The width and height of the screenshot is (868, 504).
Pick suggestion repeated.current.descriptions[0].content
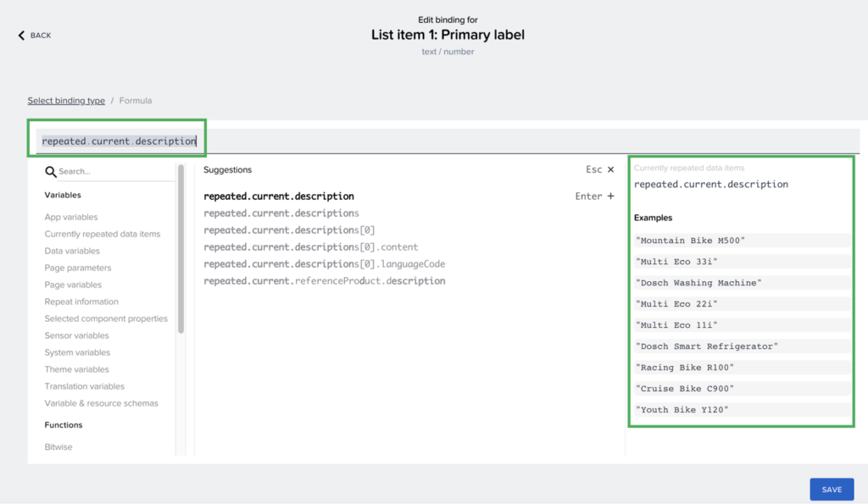click(311, 247)
